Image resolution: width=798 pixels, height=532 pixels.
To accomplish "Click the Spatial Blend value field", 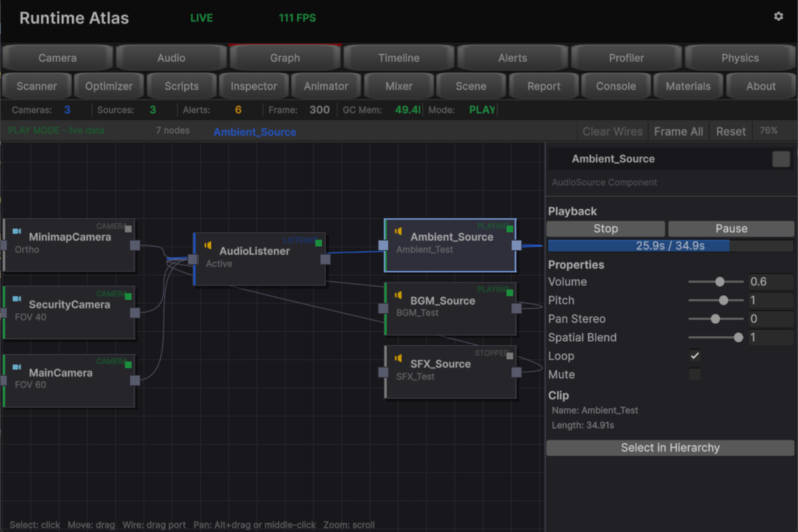I will tap(771, 338).
